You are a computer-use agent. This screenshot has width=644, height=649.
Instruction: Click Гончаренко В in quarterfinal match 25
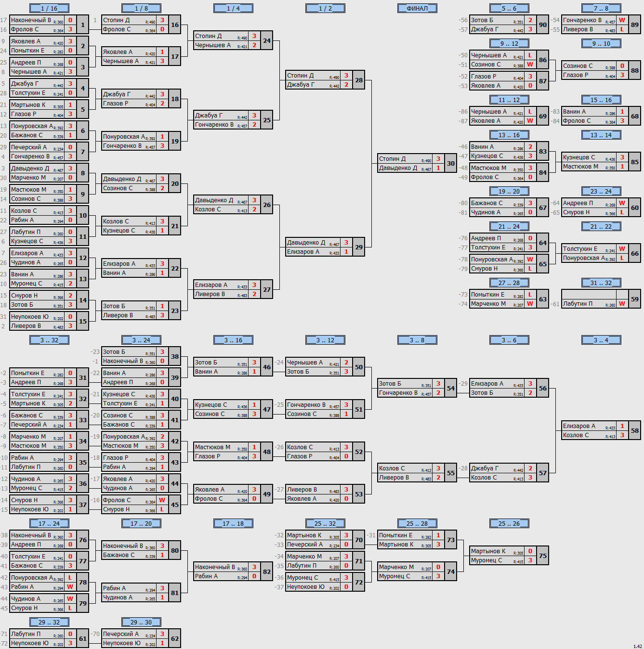[x=214, y=125]
